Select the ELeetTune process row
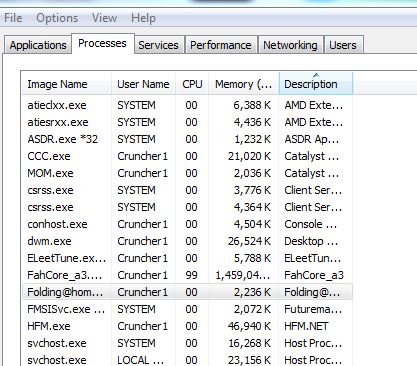The width and height of the screenshot is (417, 366). 187,258
